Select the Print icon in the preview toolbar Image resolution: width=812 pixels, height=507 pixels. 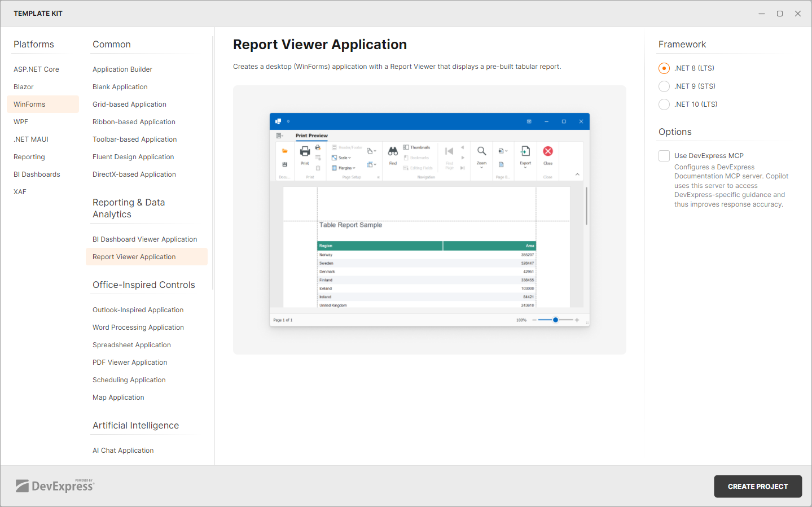tap(305, 151)
